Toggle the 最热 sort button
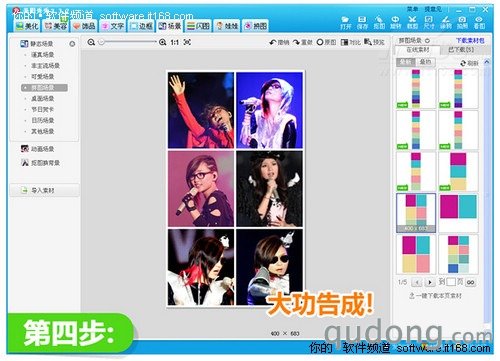This screenshot has height=361, width=500. coord(425,62)
